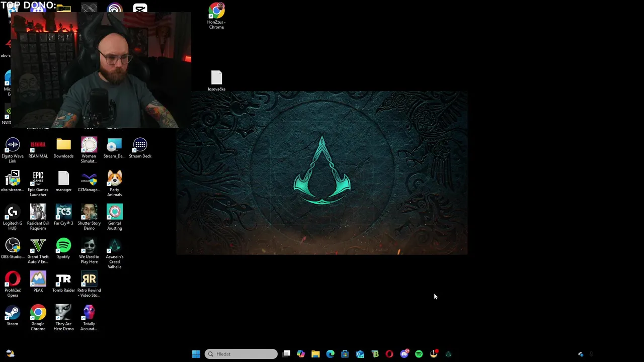Open the Windows Start menu

196,354
